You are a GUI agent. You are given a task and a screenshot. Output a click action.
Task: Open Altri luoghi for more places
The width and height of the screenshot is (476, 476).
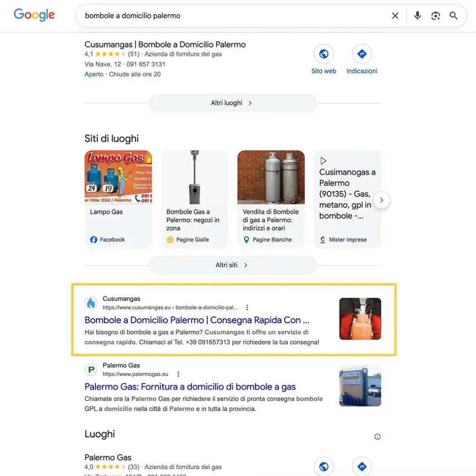(x=232, y=103)
